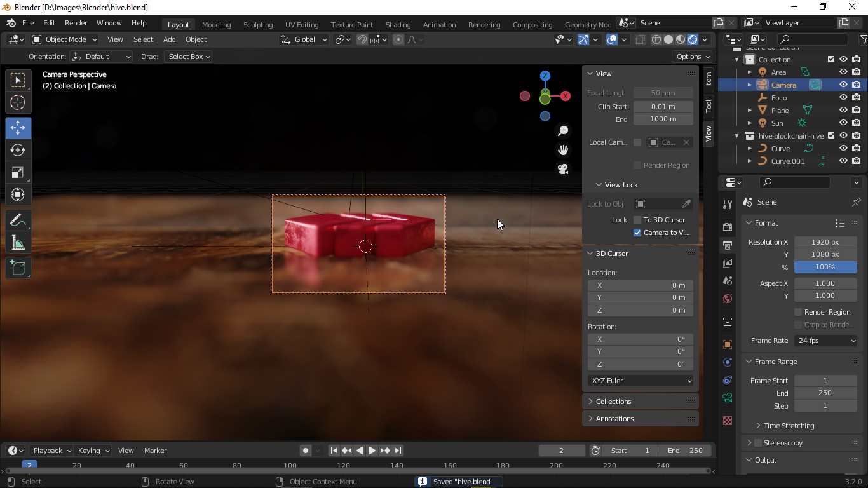Open the View Layer properties tab icon
868x488 pixels.
point(728,262)
